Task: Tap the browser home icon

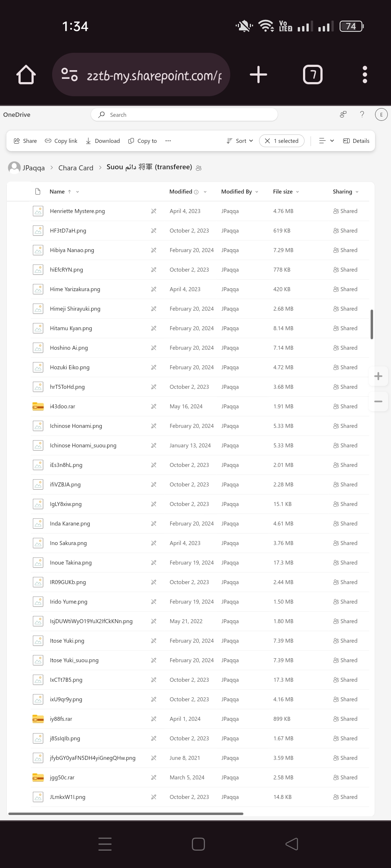Action: coord(26,75)
